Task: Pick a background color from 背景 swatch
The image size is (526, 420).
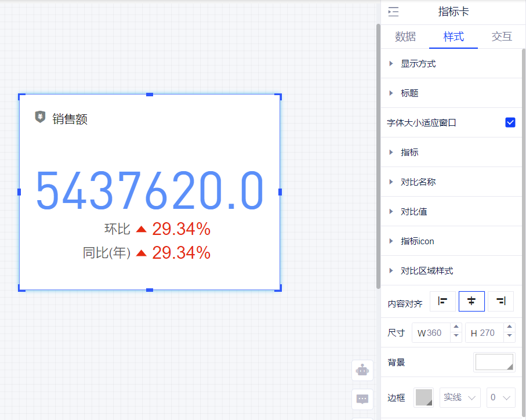Action: coord(494,362)
